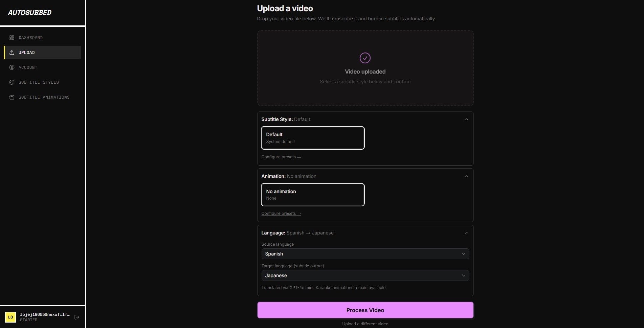This screenshot has width=644, height=328.
Task: Select the No animation preset card
Action: tap(312, 195)
